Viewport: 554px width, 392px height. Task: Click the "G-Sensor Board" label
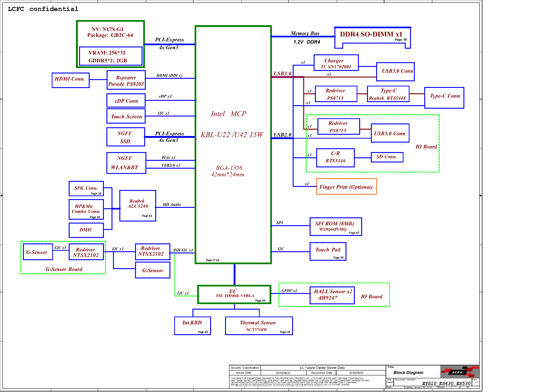(x=64, y=269)
